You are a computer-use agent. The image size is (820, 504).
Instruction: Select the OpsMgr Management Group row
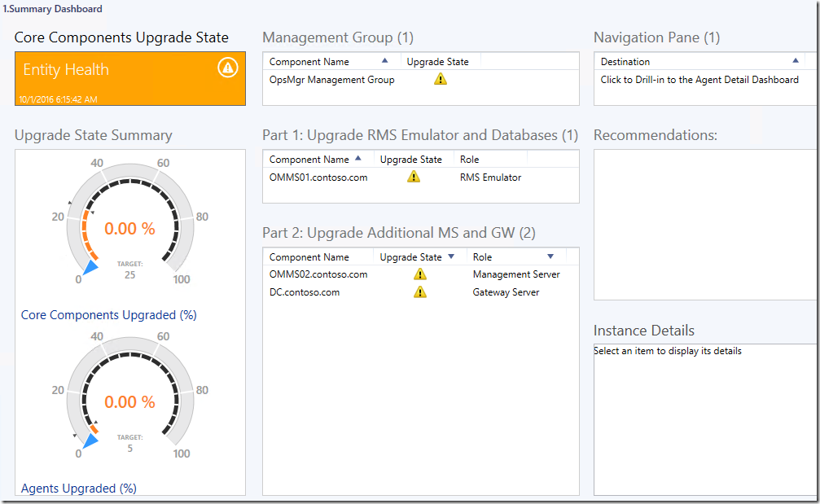(420, 80)
